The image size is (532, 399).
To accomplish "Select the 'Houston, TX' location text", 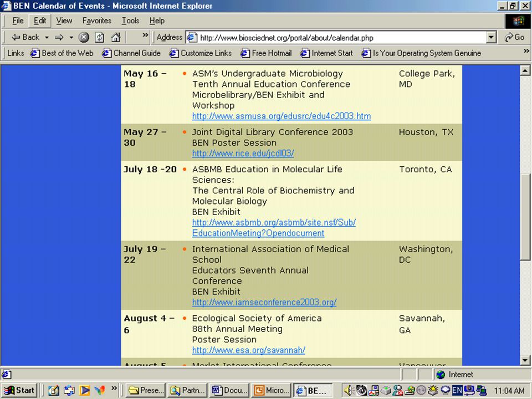I will 426,132.
